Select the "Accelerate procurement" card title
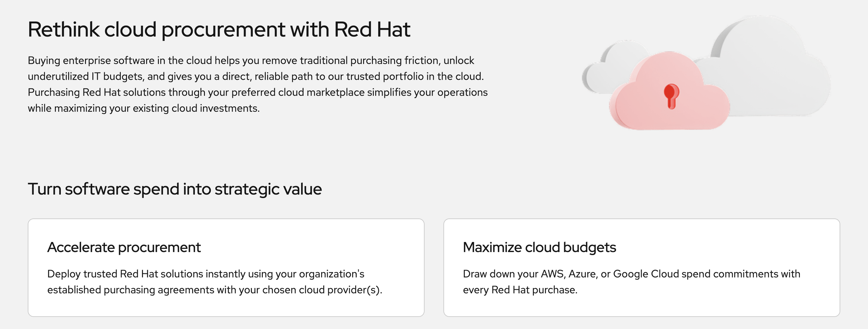The image size is (868, 329). [124, 248]
